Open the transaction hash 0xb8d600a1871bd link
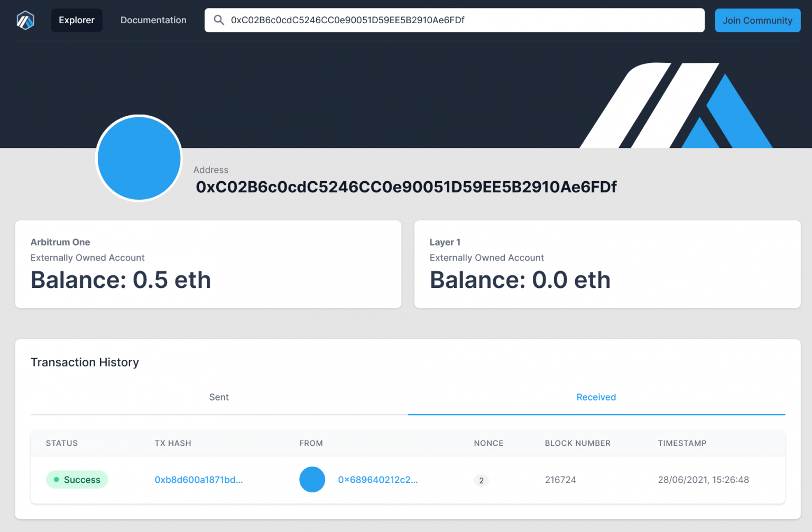812x532 pixels. click(x=199, y=480)
